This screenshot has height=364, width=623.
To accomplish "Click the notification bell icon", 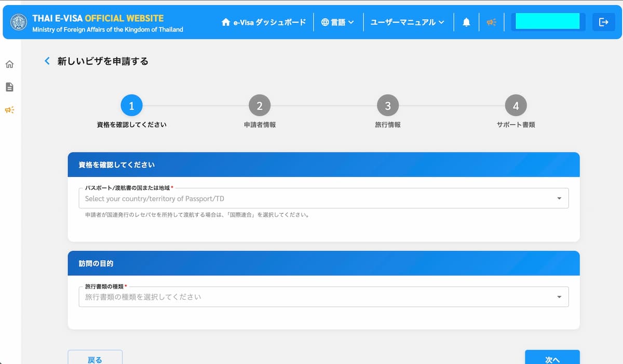I will click(x=466, y=22).
